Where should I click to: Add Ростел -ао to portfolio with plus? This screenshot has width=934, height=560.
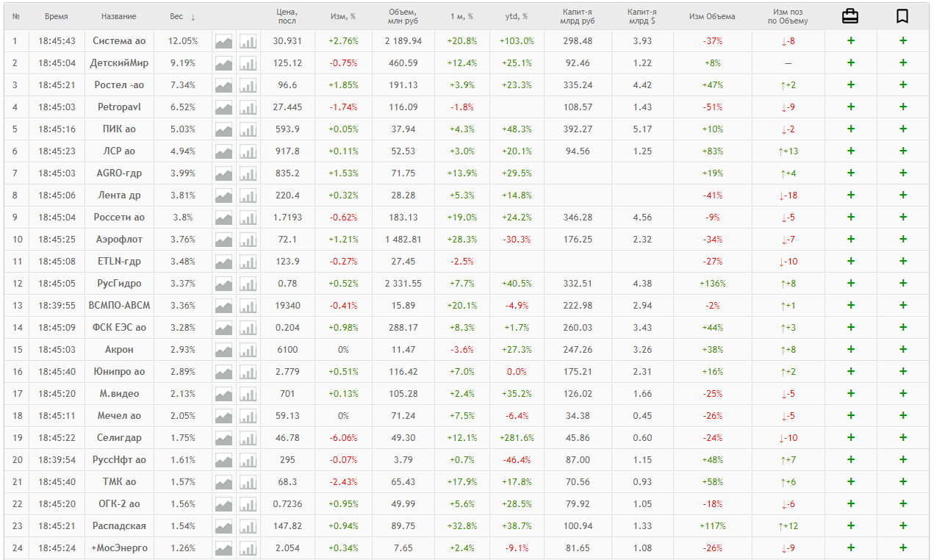(x=850, y=85)
